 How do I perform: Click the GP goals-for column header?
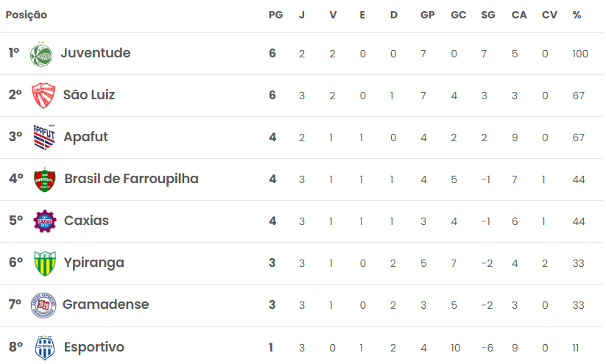click(x=428, y=15)
